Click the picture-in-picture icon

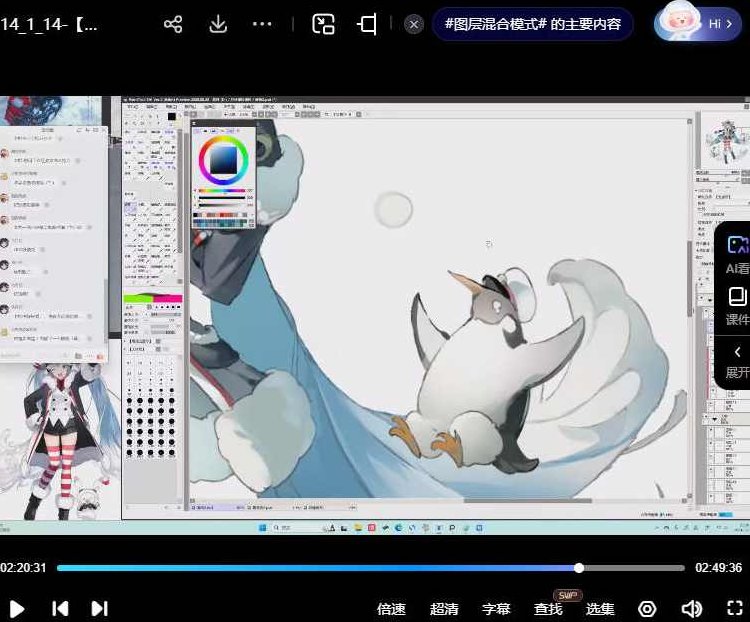(x=323, y=24)
